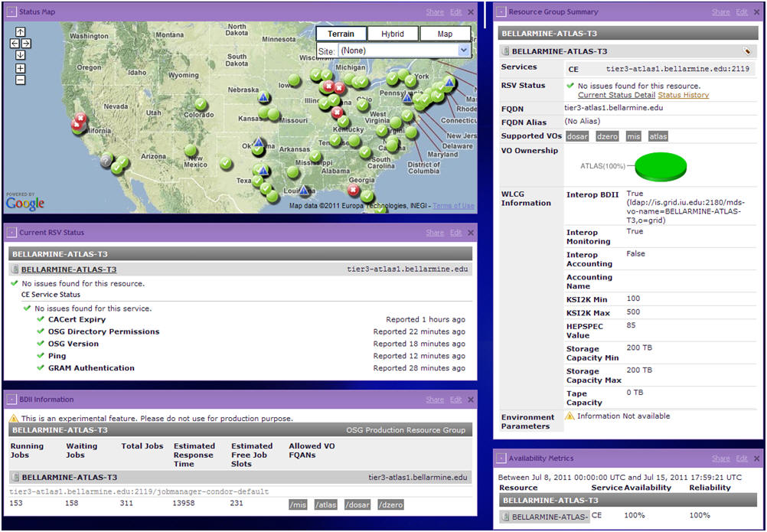Click the green marker in New Mexico
Image resolution: width=767 pixels, height=532 pixels.
tap(191, 151)
